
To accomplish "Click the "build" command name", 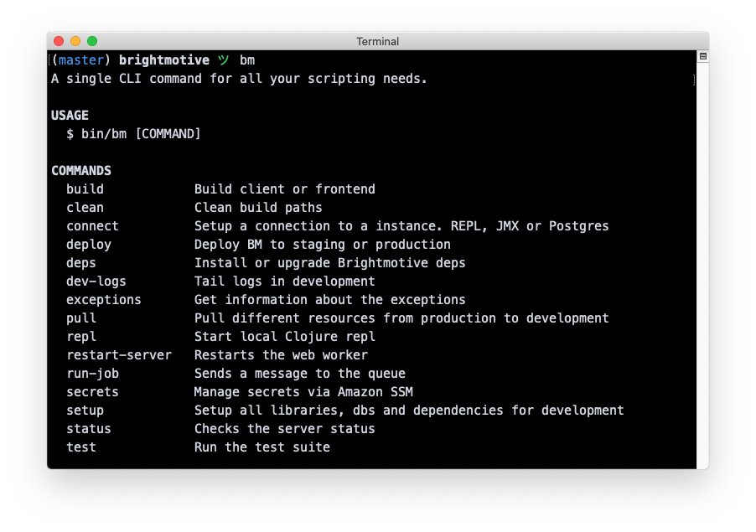I will click(x=85, y=189).
